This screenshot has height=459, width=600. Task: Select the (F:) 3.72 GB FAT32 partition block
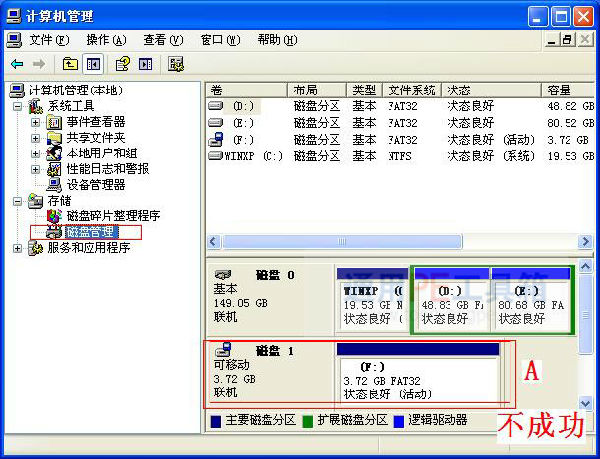pyautogui.click(x=418, y=373)
